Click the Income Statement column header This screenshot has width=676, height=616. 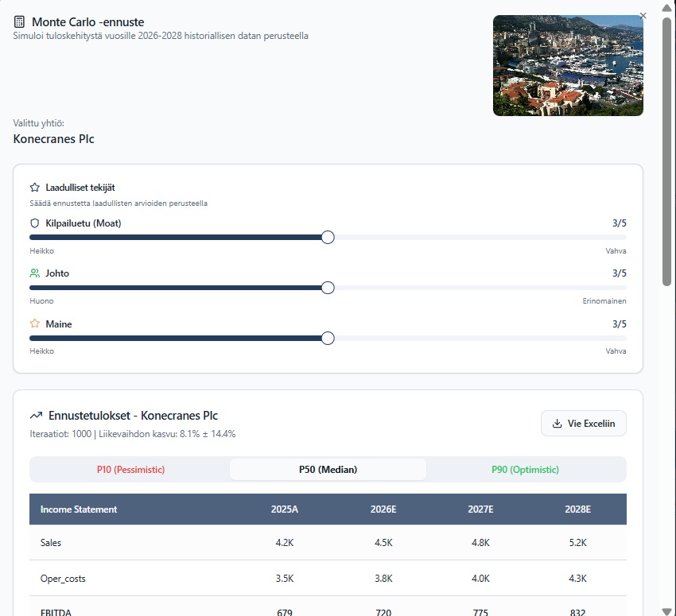coord(79,509)
